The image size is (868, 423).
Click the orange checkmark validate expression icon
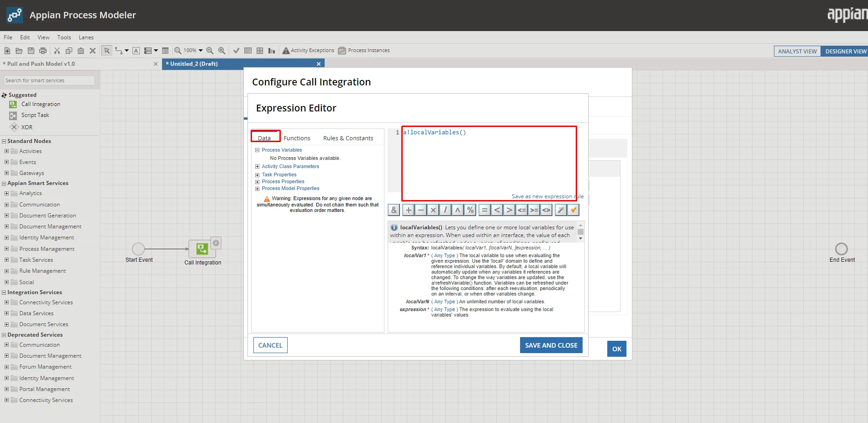tap(573, 210)
